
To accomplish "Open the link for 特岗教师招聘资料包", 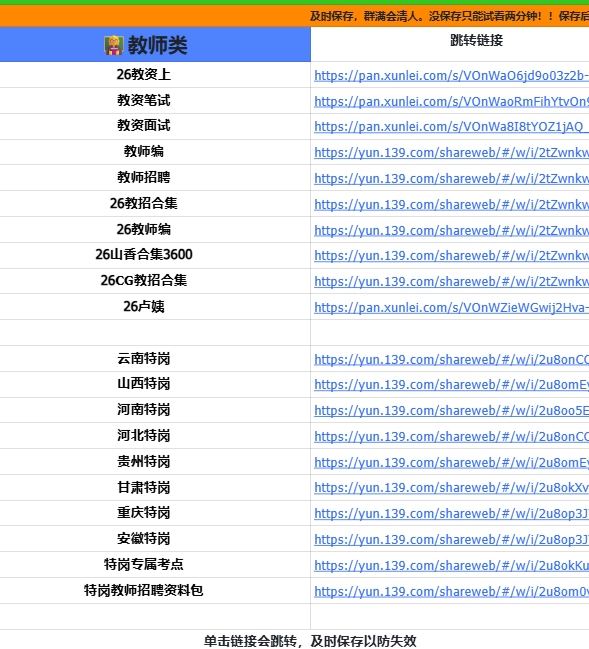I will pyautogui.click(x=451, y=591).
